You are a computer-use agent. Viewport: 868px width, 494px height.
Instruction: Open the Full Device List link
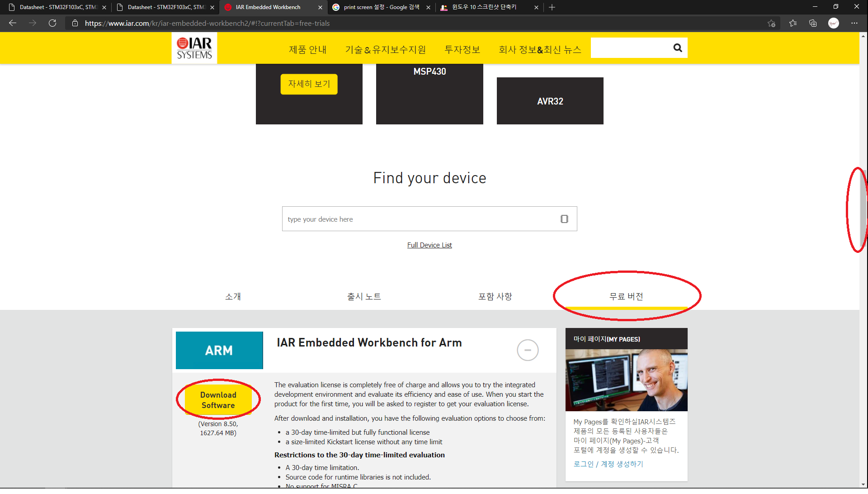point(429,245)
